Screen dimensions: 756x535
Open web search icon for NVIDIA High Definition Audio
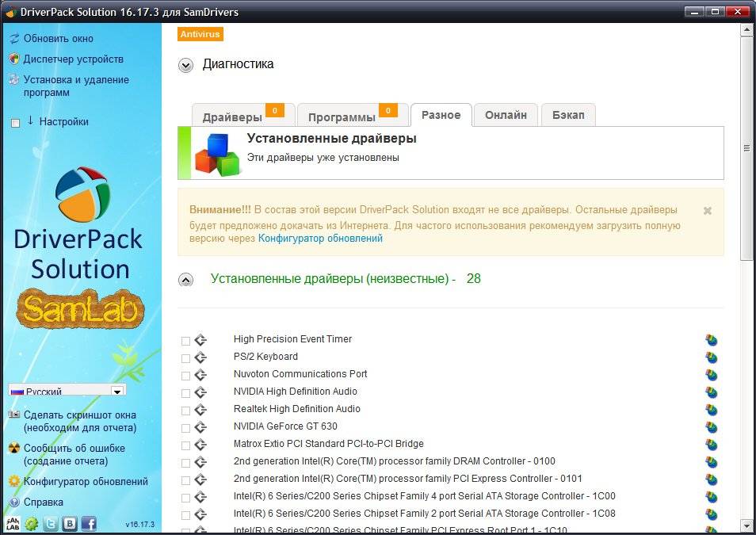711,392
